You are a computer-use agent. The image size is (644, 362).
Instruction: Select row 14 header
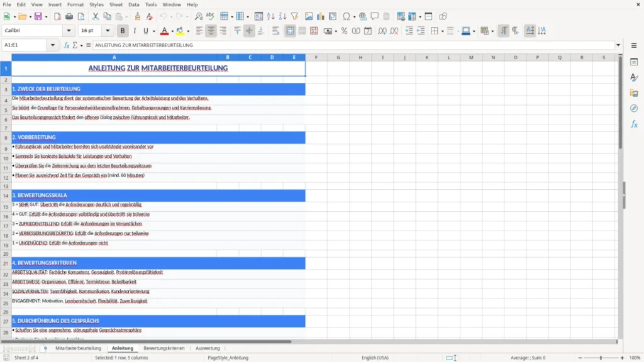point(6,196)
